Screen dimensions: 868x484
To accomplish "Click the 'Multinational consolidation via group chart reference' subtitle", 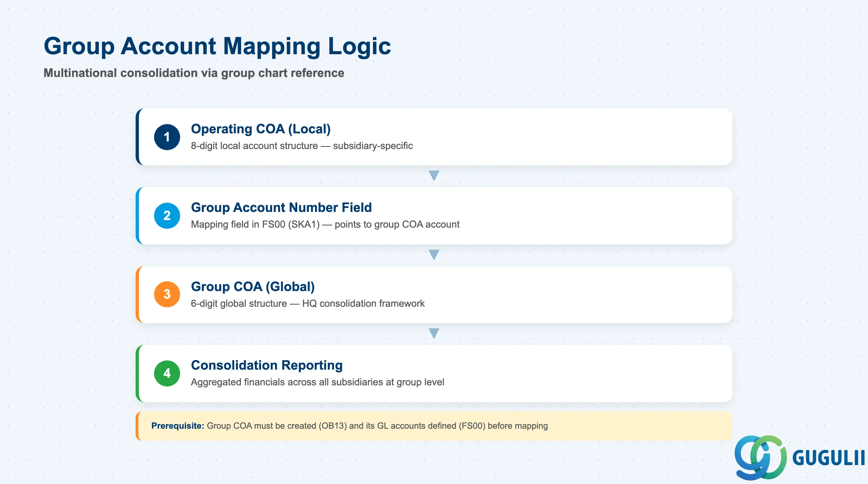I will 194,73.
